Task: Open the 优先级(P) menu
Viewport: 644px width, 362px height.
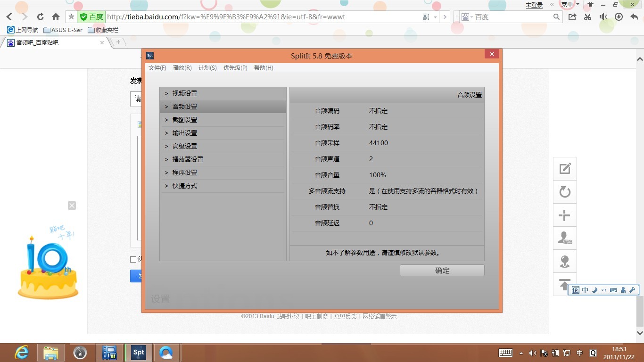Action: pos(235,68)
